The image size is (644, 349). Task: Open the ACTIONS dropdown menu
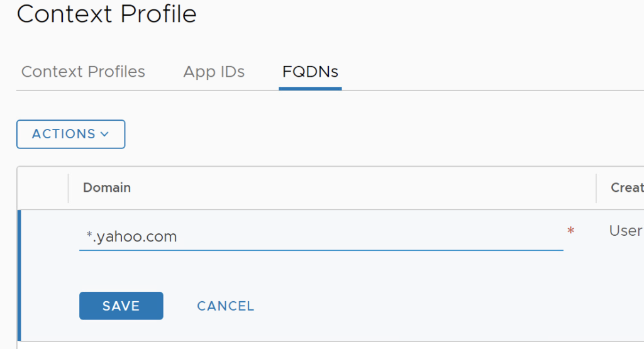70,135
